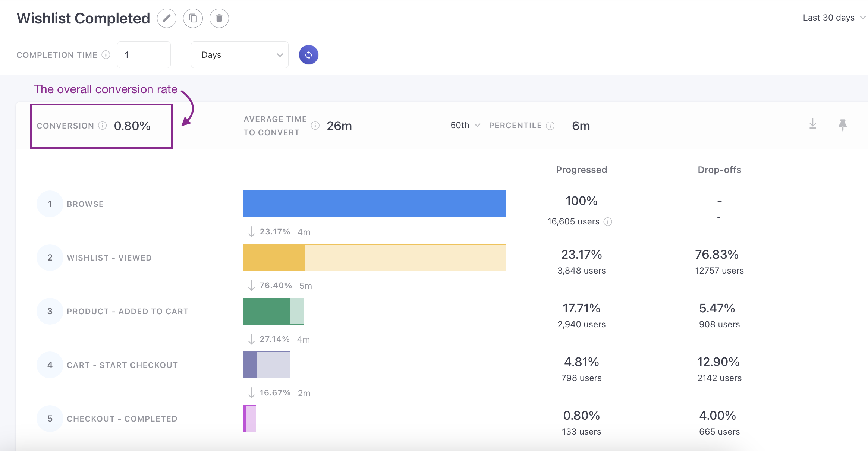The width and height of the screenshot is (868, 451).
Task: Select the blue Browse step bar
Action: [x=375, y=204]
